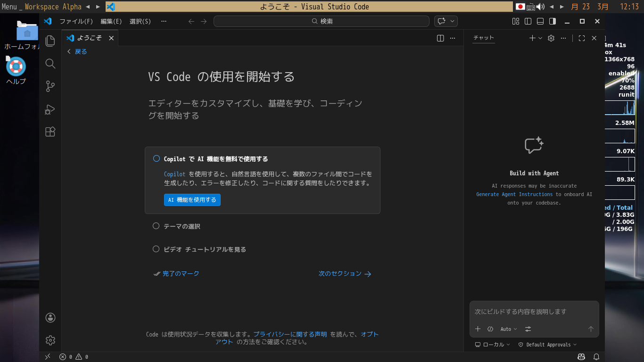Open the ファイル(F) menu
Screen dimensions: 644x362
tap(76, 21)
